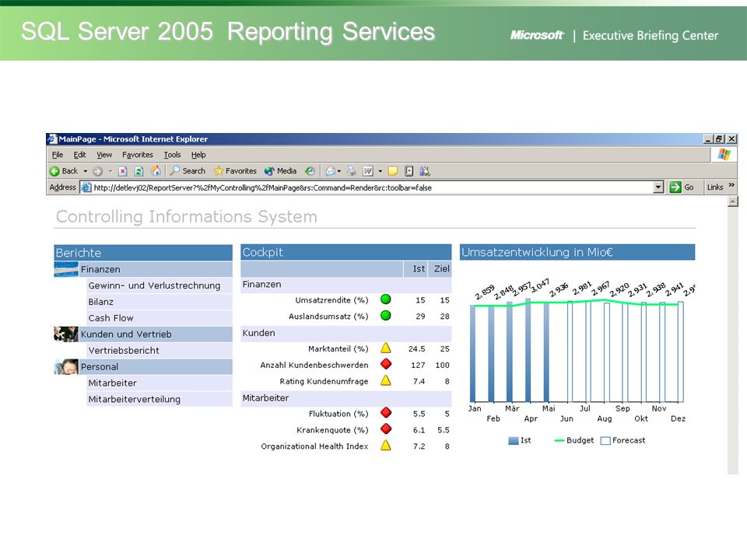This screenshot has height=560, width=747.
Task: Click the Kunden und Vertrieb thumbnail image
Action: coord(66,334)
